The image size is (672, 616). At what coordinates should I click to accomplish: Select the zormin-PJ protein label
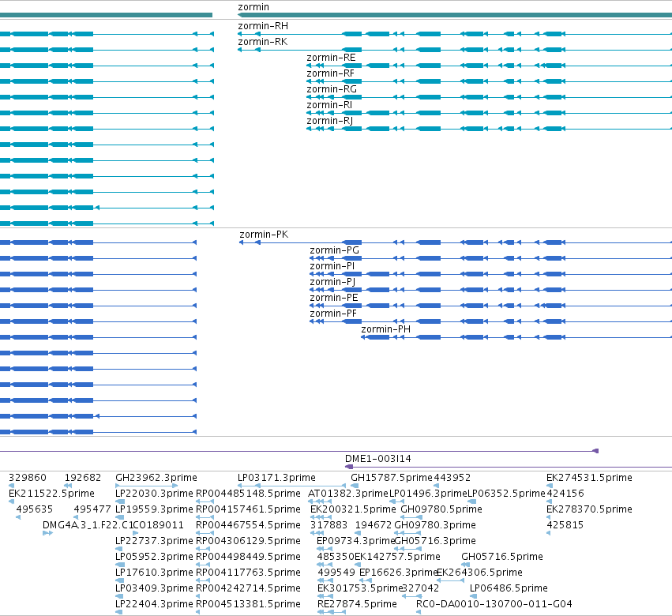(x=332, y=283)
